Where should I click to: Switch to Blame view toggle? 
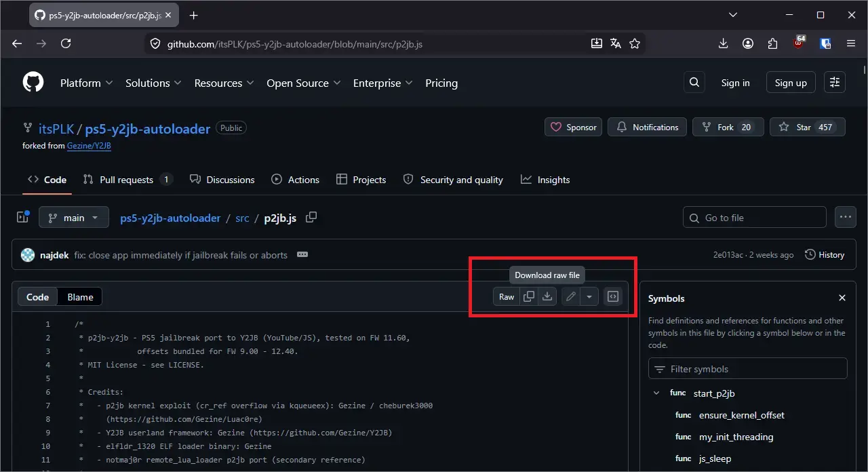coord(80,297)
